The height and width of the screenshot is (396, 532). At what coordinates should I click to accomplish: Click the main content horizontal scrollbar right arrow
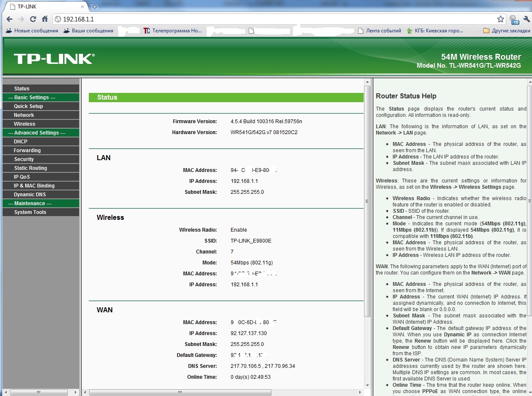click(361, 393)
